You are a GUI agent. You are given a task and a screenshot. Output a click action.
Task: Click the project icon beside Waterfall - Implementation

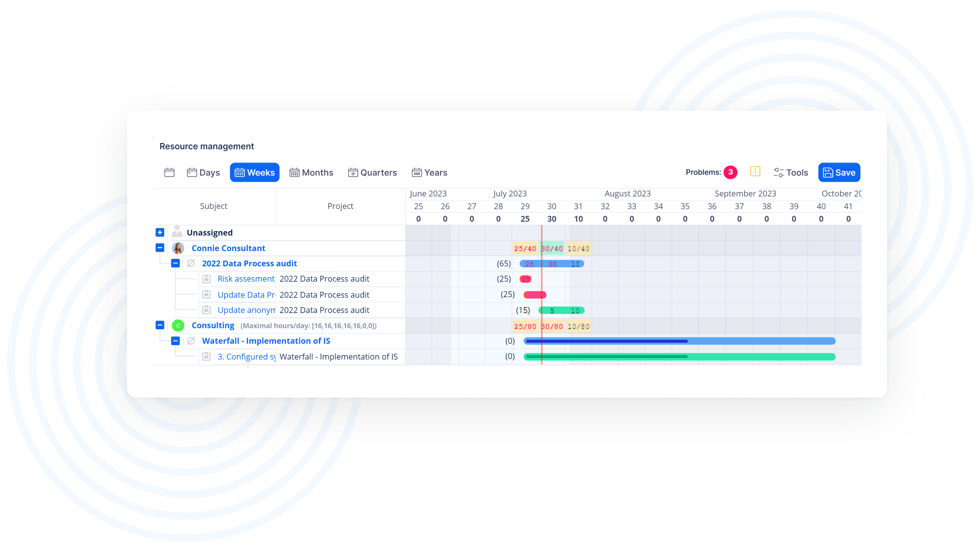[191, 341]
